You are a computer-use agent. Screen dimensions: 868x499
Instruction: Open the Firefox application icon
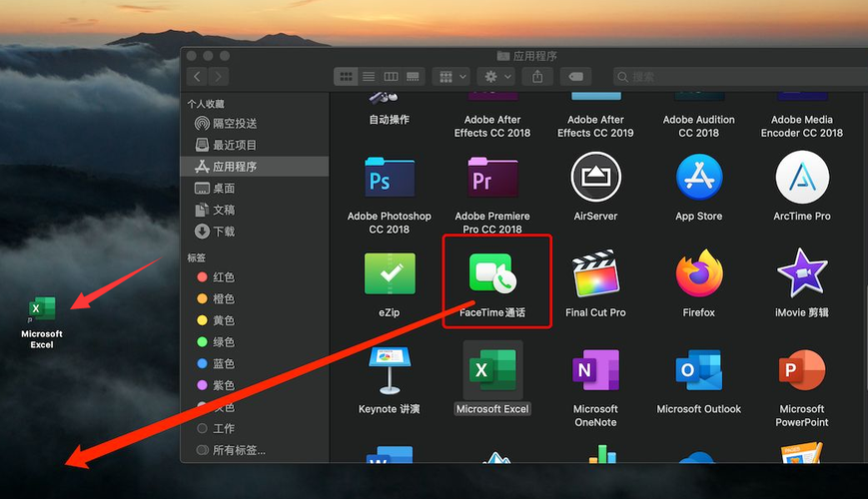[698, 274]
